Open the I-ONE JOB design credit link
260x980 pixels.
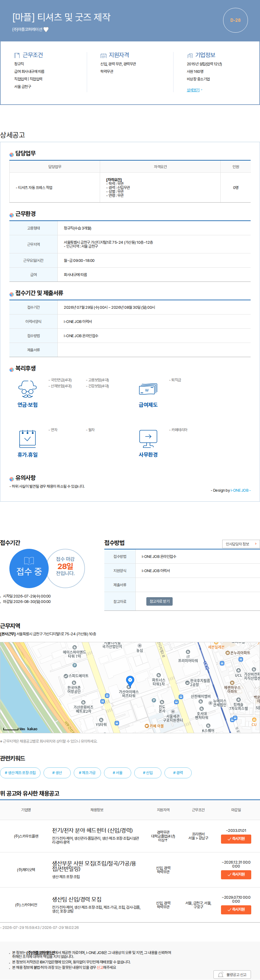[x=239, y=490]
